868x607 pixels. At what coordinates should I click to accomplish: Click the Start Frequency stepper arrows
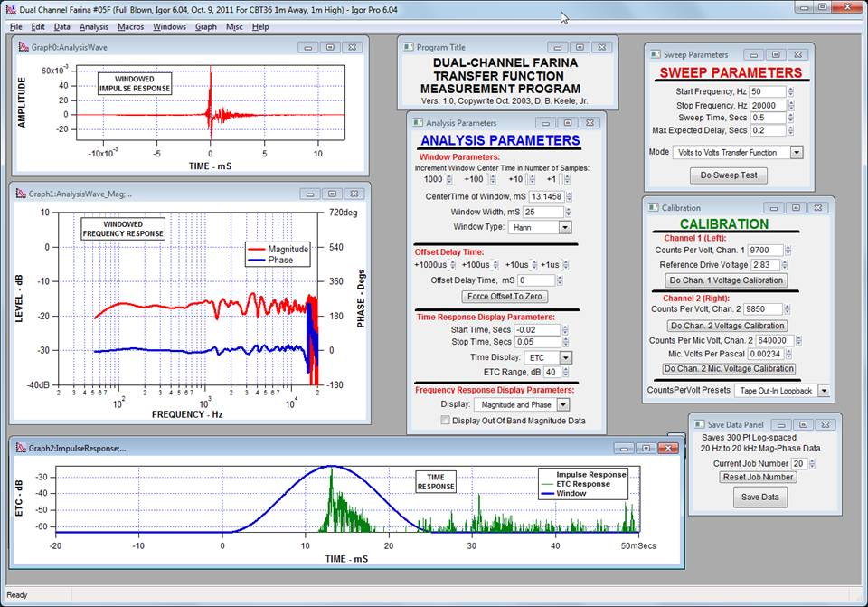click(x=790, y=91)
